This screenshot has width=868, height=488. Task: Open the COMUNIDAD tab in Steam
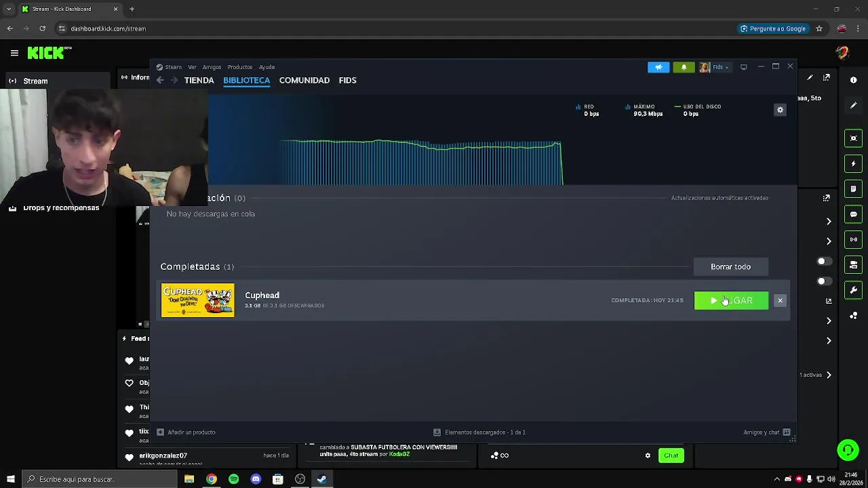[304, 80]
